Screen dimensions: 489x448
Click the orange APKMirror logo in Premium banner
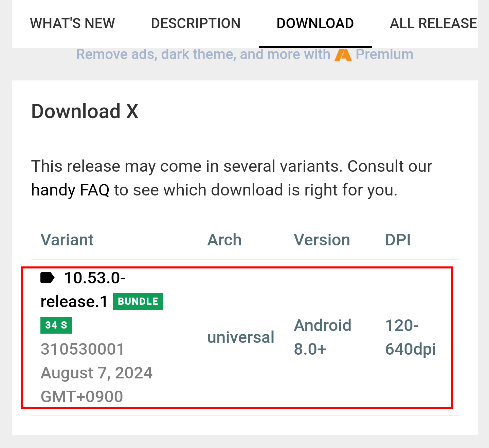coord(343,55)
